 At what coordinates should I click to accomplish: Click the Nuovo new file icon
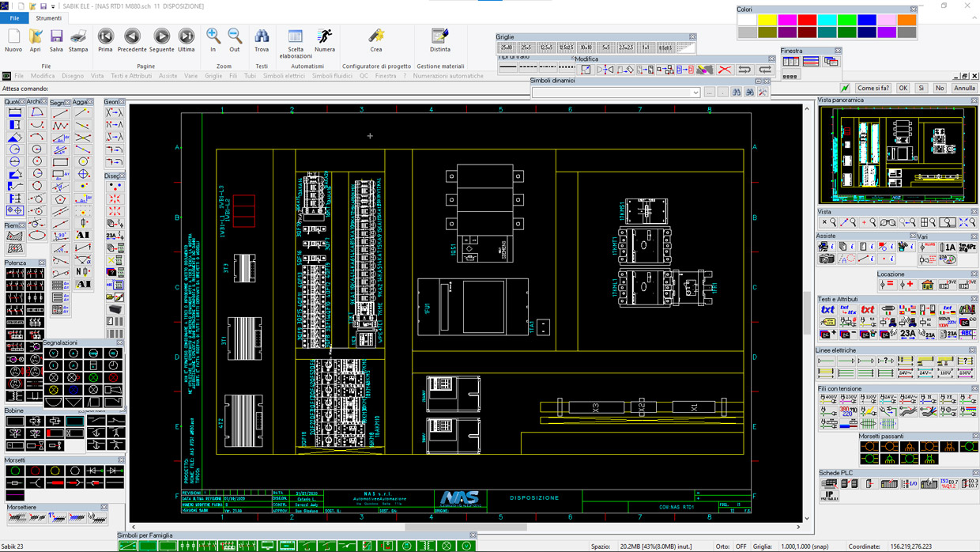pyautogui.click(x=13, y=37)
